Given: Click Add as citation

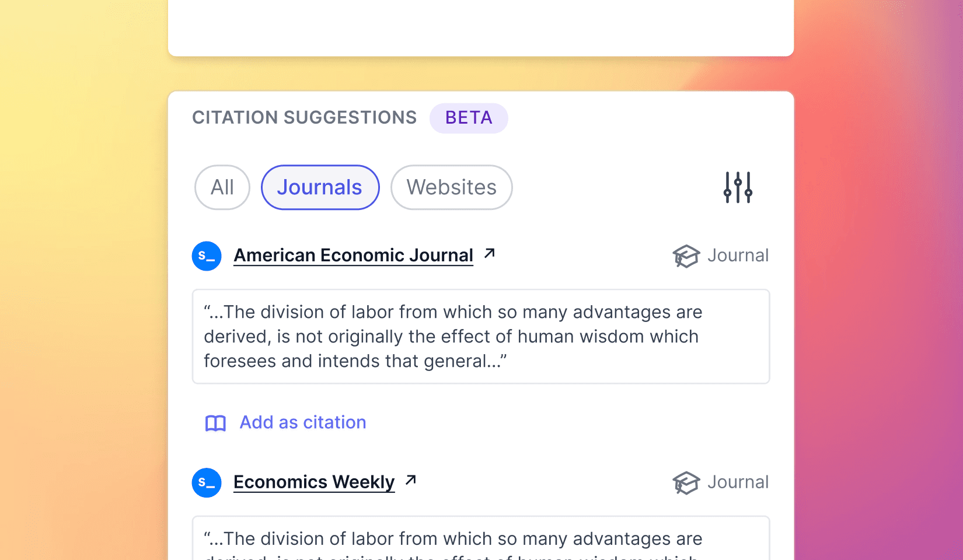Looking at the screenshot, I should (303, 422).
